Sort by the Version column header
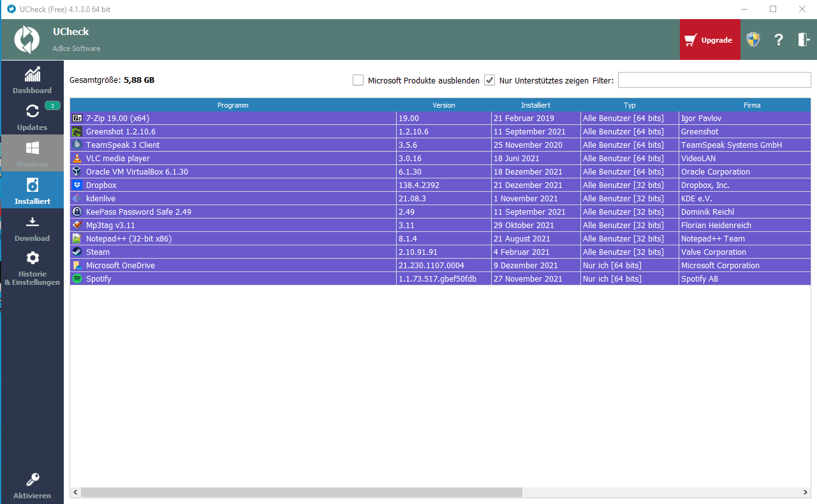 click(x=444, y=105)
